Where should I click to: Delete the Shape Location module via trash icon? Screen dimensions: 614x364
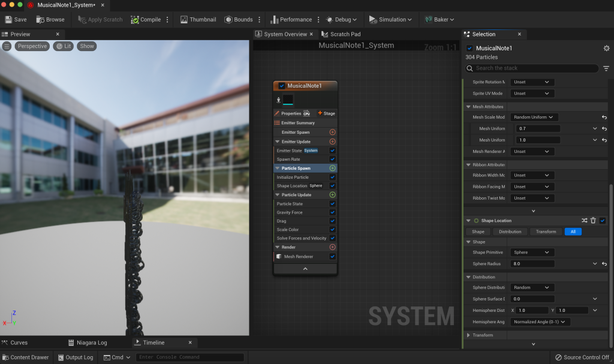593,221
